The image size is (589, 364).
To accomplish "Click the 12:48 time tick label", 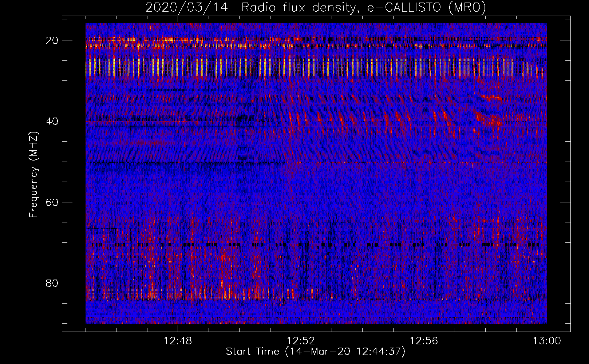I will (178, 341).
